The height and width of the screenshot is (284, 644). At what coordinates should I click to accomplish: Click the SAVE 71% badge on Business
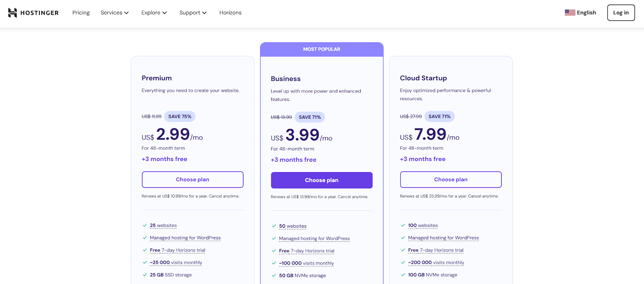tap(310, 117)
